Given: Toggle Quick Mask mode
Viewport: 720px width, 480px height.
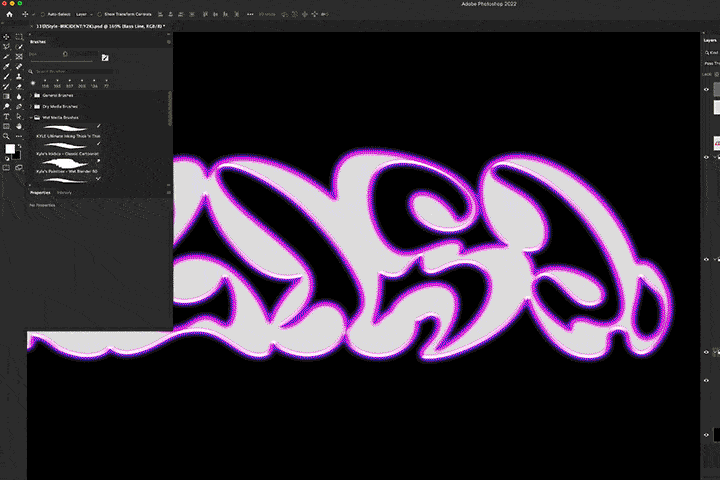Looking at the screenshot, I should (6, 168).
